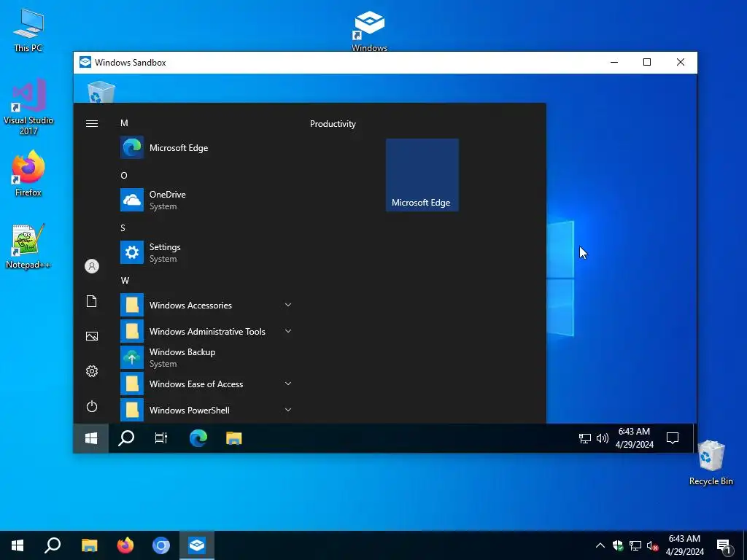
Task: Open user account icon in Sandbox Start
Action: (x=92, y=266)
